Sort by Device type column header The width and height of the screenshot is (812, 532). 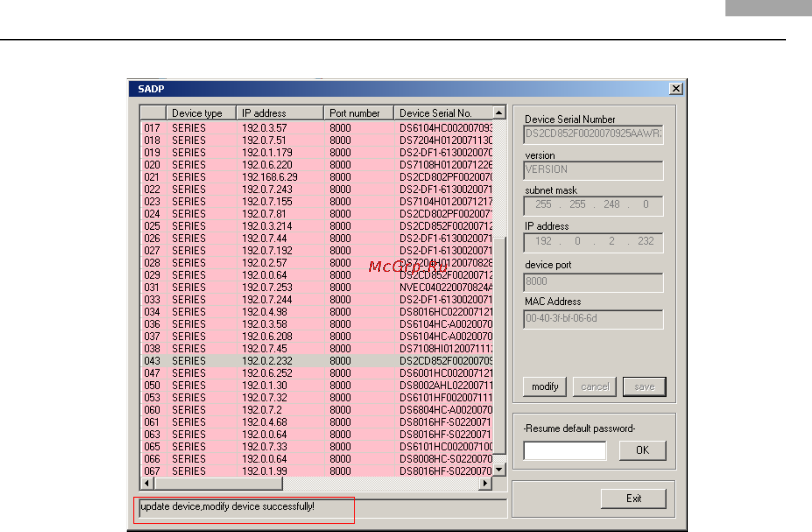pos(201,113)
